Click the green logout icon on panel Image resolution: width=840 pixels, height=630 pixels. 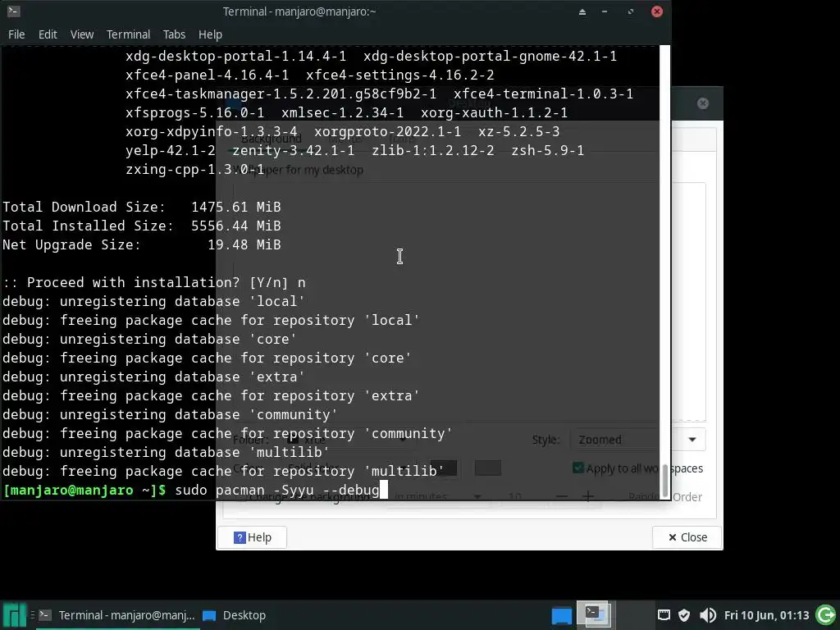point(825,615)
